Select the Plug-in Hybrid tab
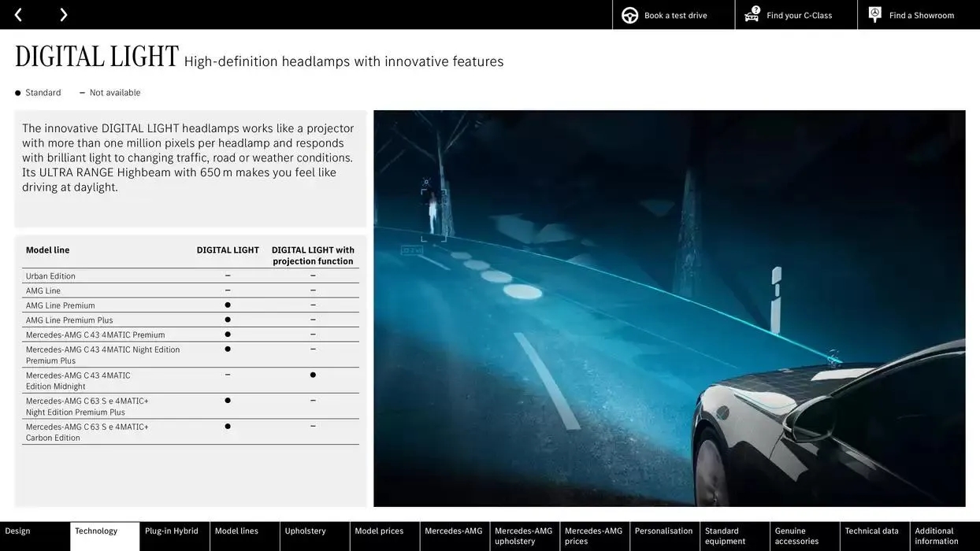 (173, 531)
